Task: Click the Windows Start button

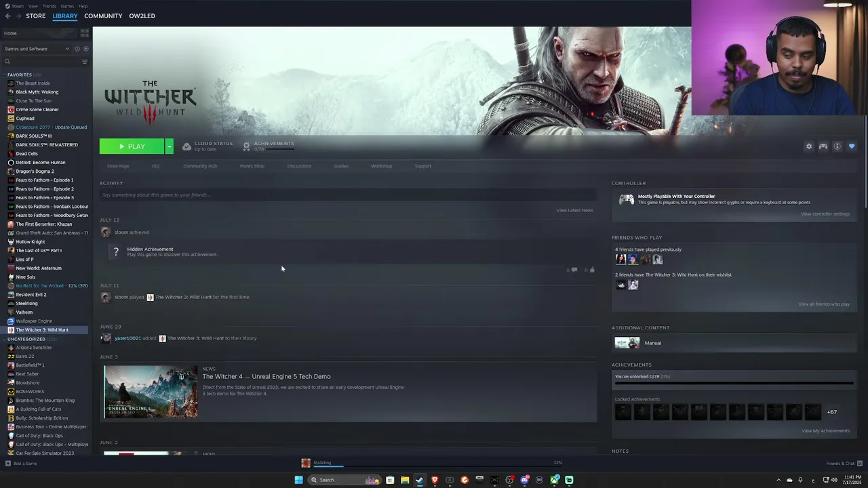Action: (x=298, y=480)
